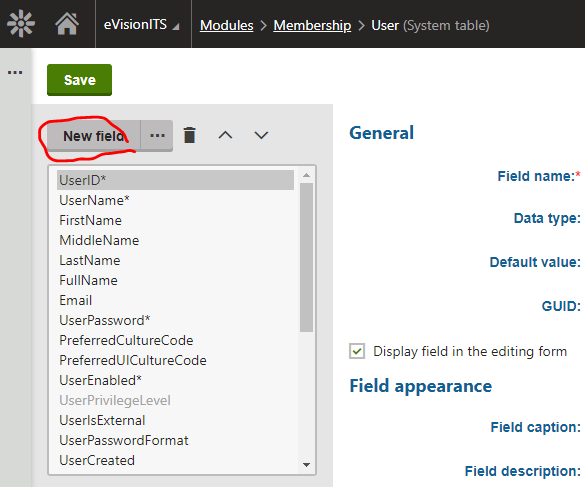Move the selected field up
Viewport: 585px width, 487px height.
click(225, 135)
